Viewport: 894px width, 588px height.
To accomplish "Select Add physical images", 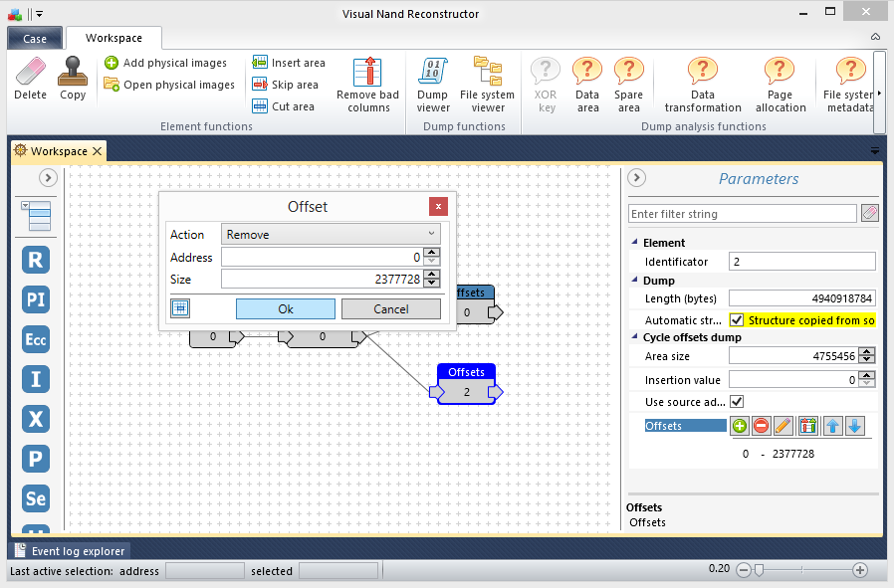I will pyautogui.click(x=165, y=63).
